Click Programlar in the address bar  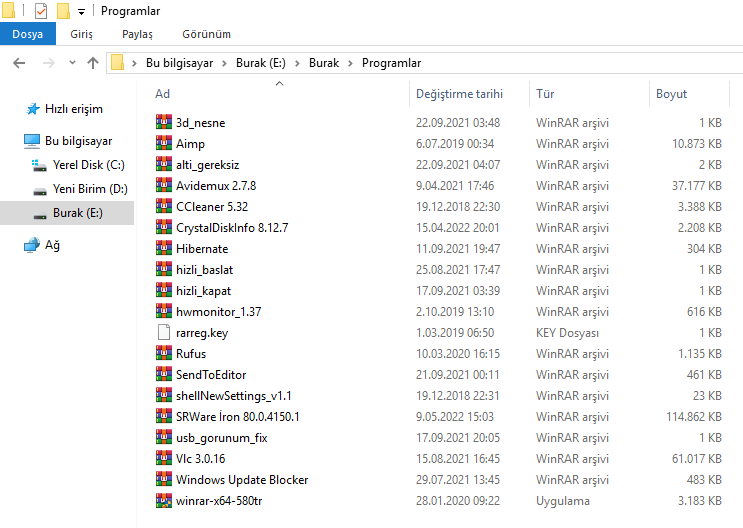[391, 63]
